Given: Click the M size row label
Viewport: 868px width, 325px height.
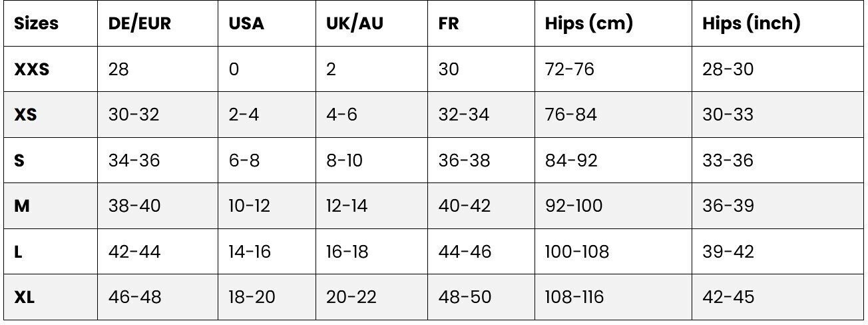Looking at the screenshot, I should click(22, 206).
